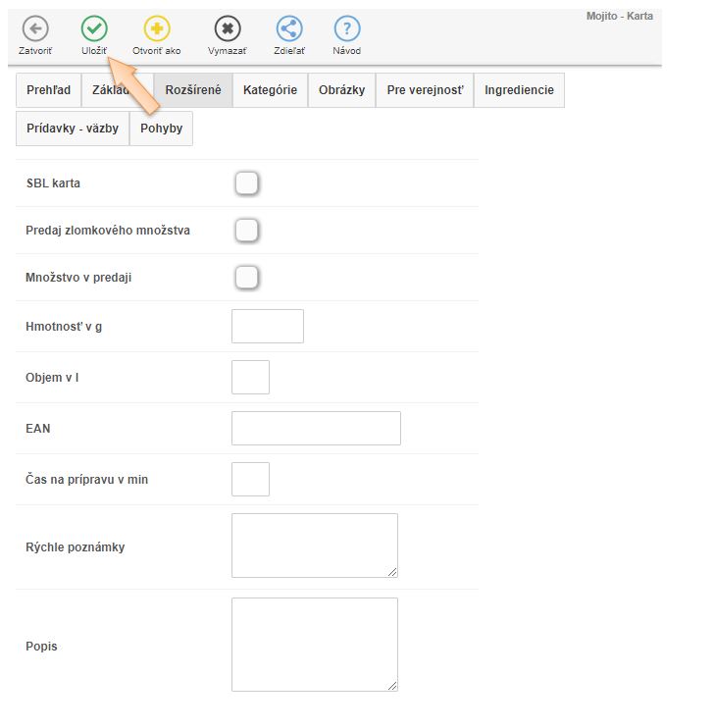This screenshot has width=714, height=728.
Task: Click inside the Popis text area
Action: (314, 645)
